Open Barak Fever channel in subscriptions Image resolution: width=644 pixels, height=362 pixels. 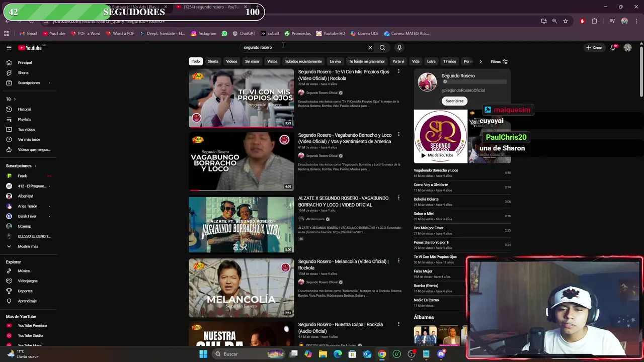tap(27, 216)
